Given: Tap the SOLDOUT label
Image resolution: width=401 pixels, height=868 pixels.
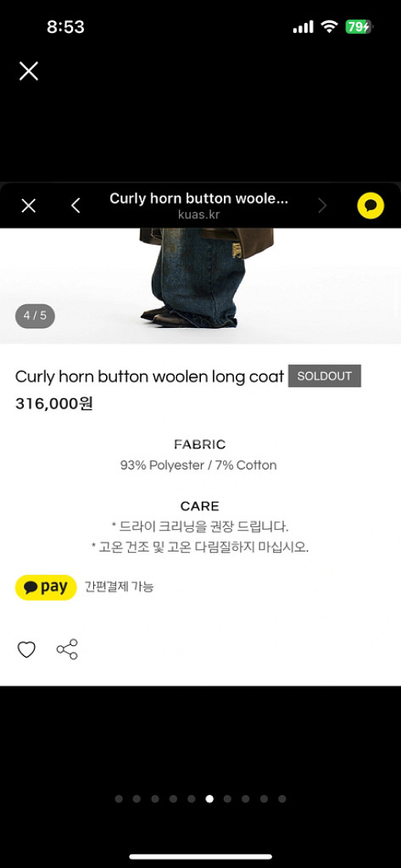Looking at the screenshot, I should 325,376.
